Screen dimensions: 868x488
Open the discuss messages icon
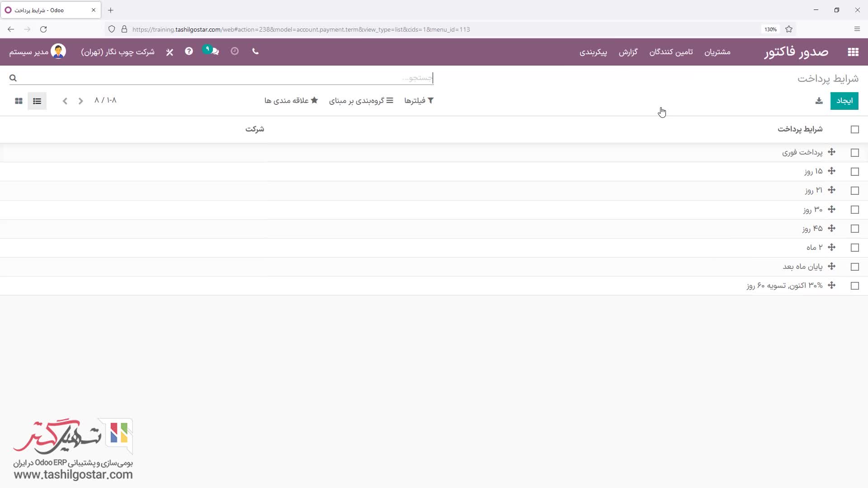click(214, 52)
